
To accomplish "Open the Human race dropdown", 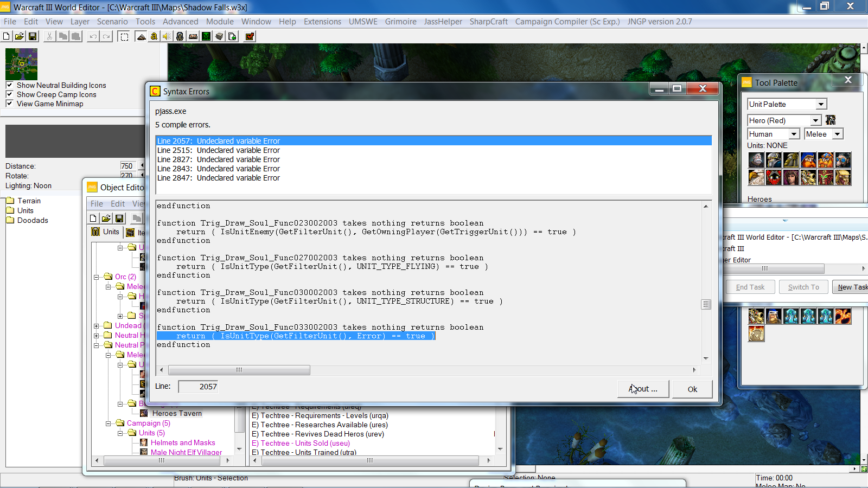I will [x=794, y=134].
